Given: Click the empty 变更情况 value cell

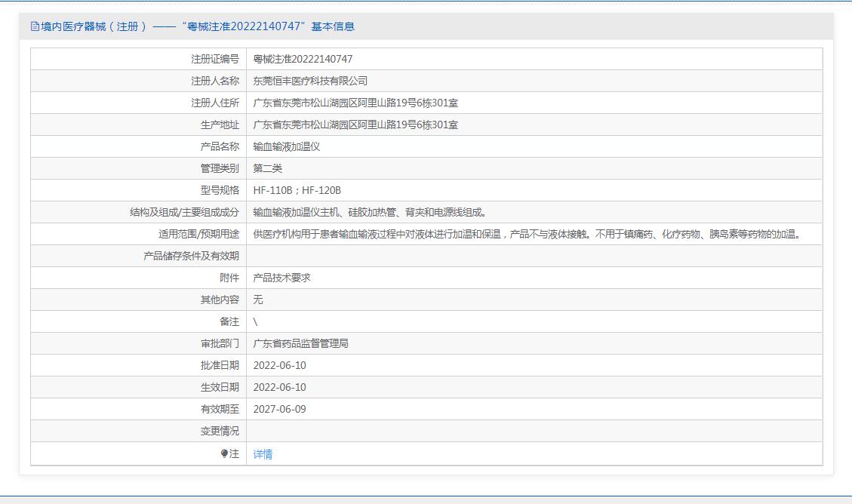Looking at the screenshot, I should coord(534,431).
